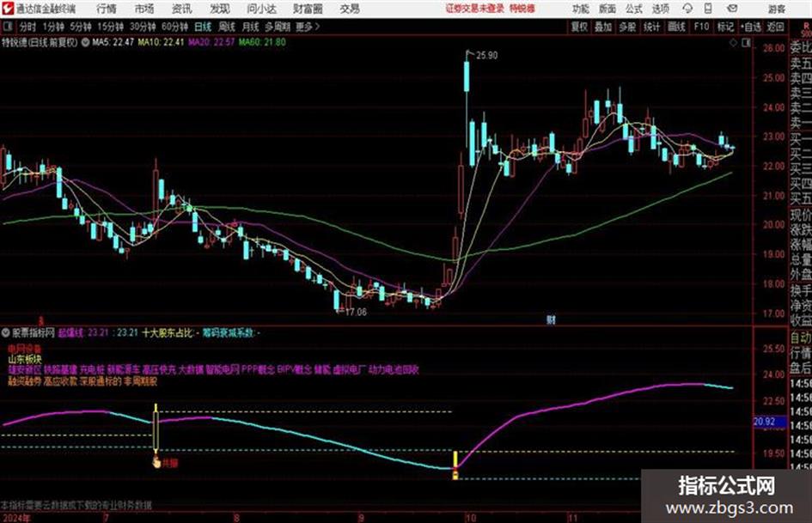Click the 叠加 overlay button

pos(603,27)
